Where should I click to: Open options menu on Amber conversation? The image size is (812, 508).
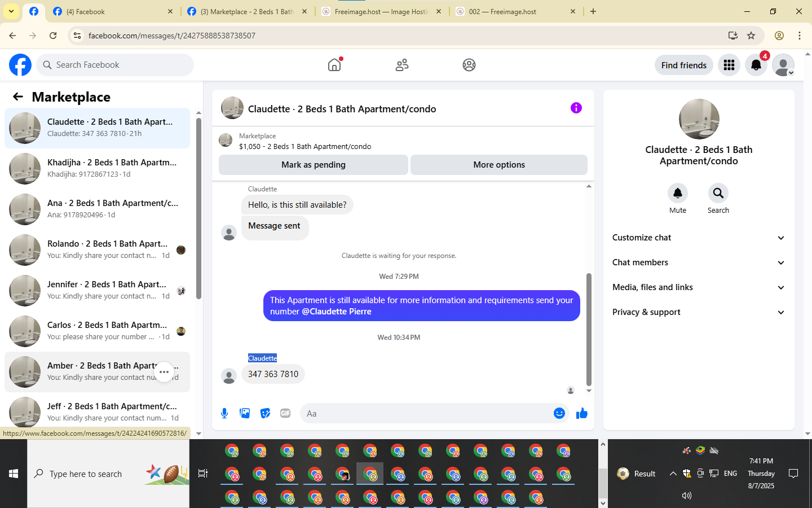pyautogui.click(x=164, y=372)
